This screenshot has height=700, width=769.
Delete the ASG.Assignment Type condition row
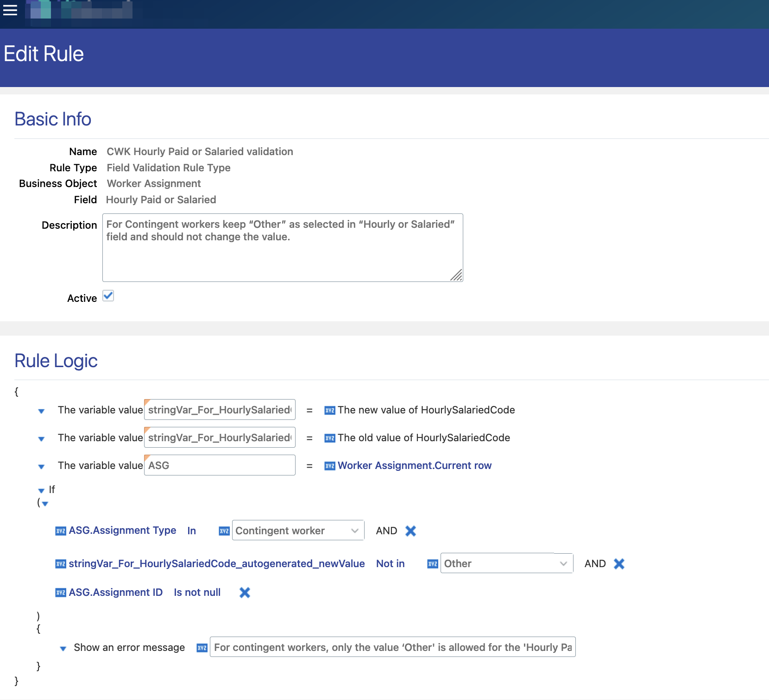tap(410, 531)
